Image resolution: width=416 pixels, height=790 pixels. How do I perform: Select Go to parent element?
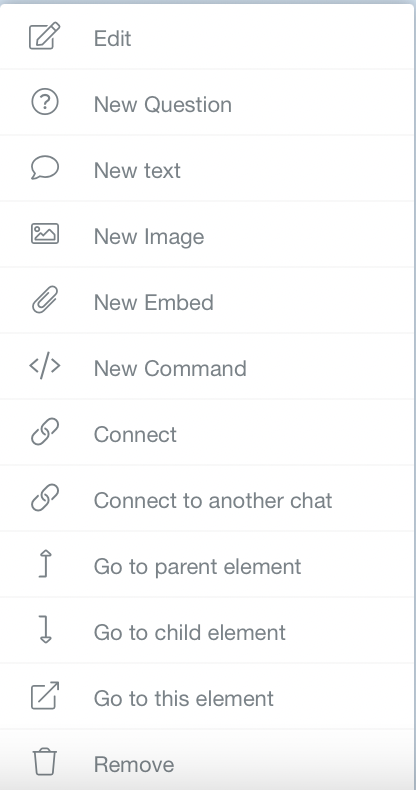pos(206,564)
